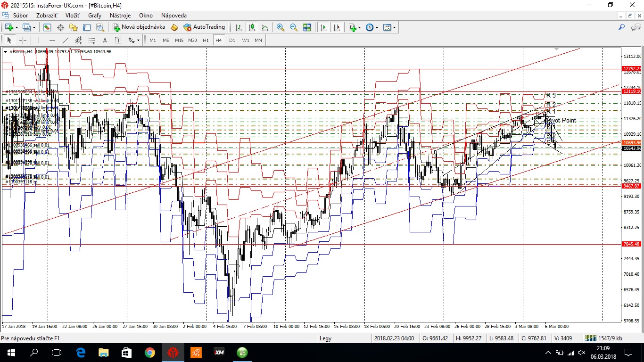Toggle chart auto scroll

pos(323,27)
